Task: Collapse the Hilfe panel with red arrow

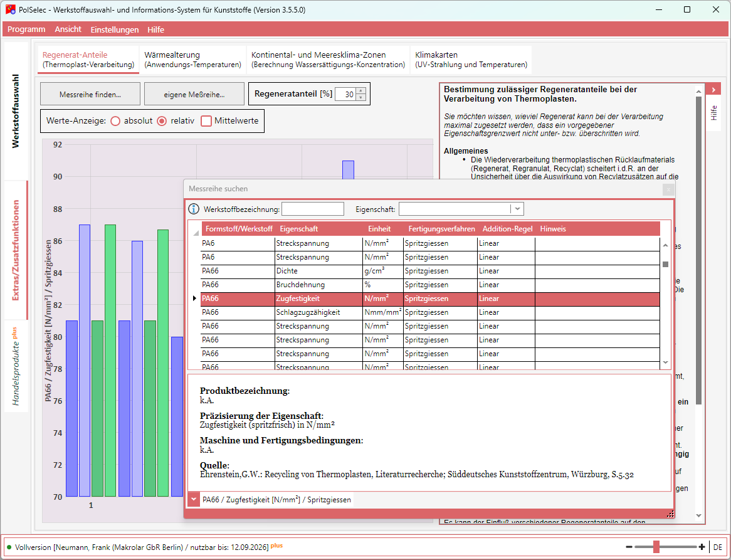Action: pyautogui.click(x=713, y=90)
